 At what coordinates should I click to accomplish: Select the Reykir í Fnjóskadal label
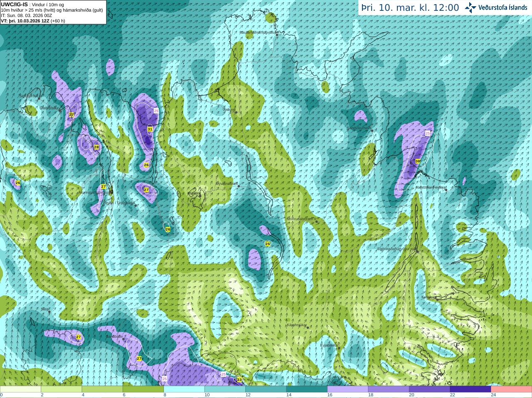(119, 203)
